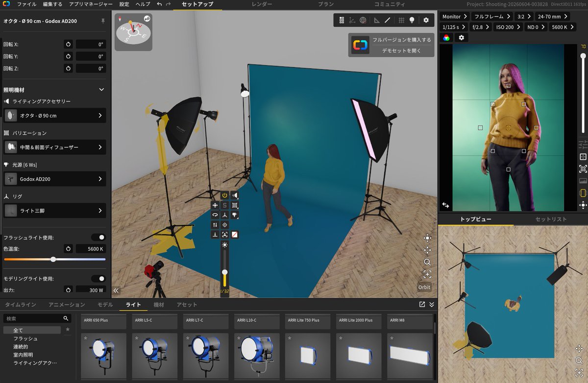Toggle the light bulb icon in viewport toolbar
This screenshot has height=383, width=588.
pos(412,20)
